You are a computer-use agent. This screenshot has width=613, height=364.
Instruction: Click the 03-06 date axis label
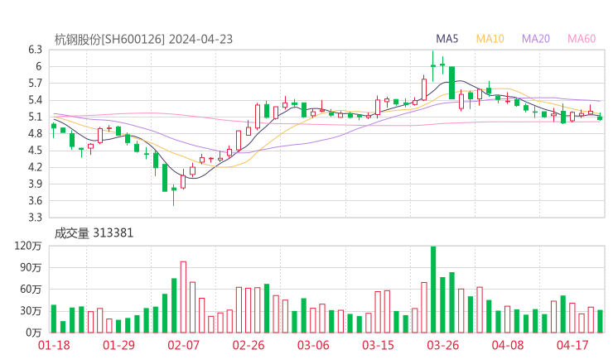[313, 345]
